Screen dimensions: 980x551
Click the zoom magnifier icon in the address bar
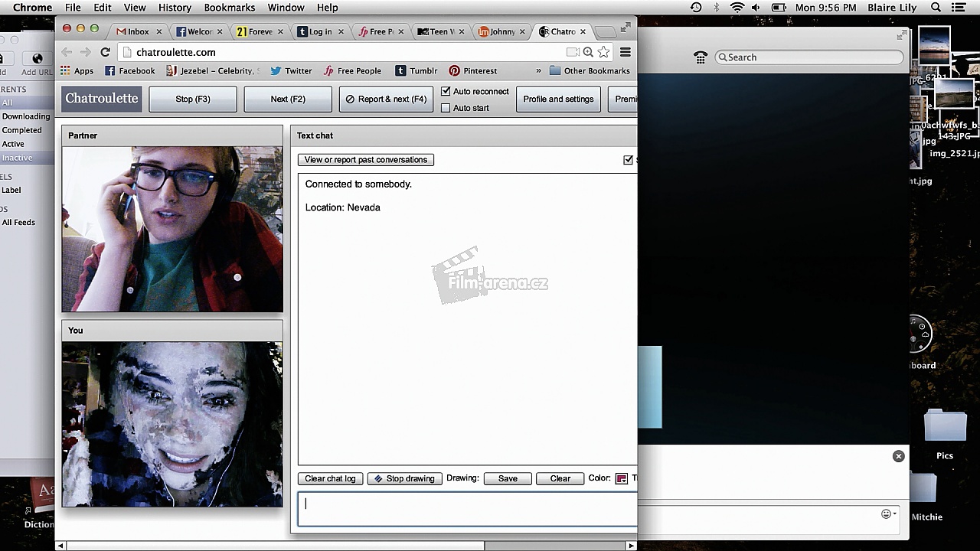coord(588,52)
